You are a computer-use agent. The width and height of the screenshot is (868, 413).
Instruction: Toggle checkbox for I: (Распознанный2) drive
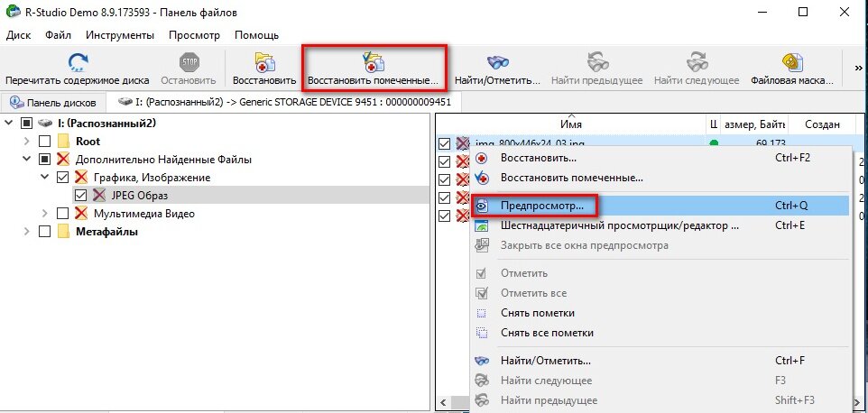[26, 124]
